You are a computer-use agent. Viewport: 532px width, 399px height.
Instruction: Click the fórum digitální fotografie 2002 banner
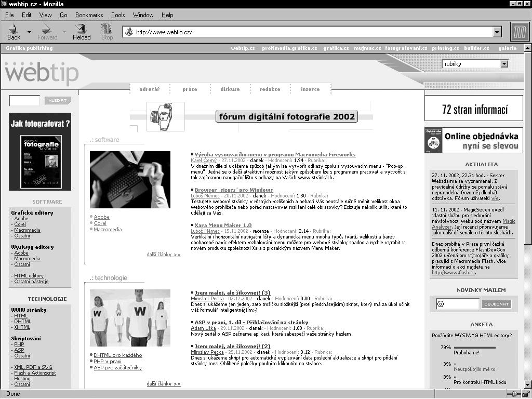coord(287,117)
